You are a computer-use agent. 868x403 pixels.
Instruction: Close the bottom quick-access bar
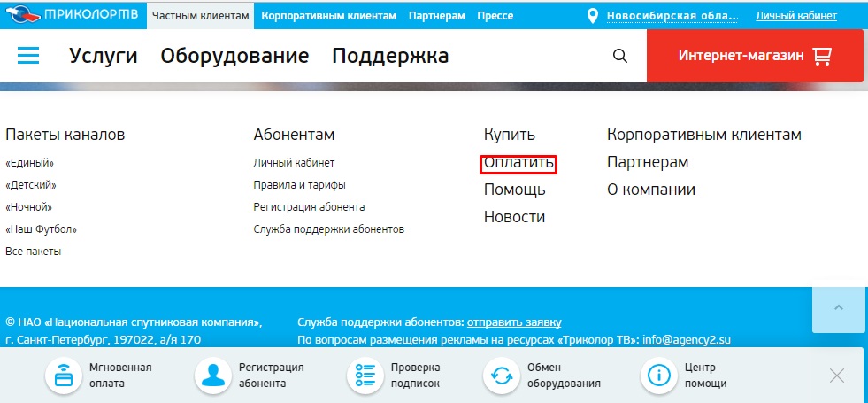click(836, 376)
